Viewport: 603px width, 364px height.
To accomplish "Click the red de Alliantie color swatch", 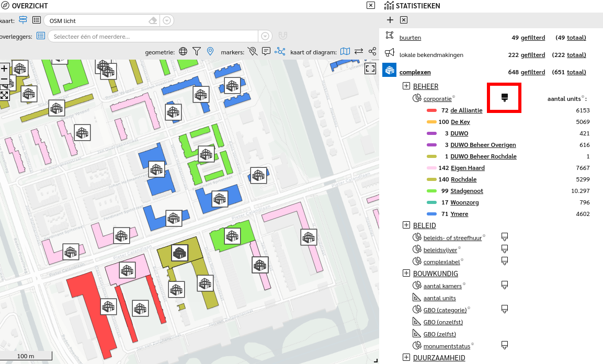I will (431, 110).
